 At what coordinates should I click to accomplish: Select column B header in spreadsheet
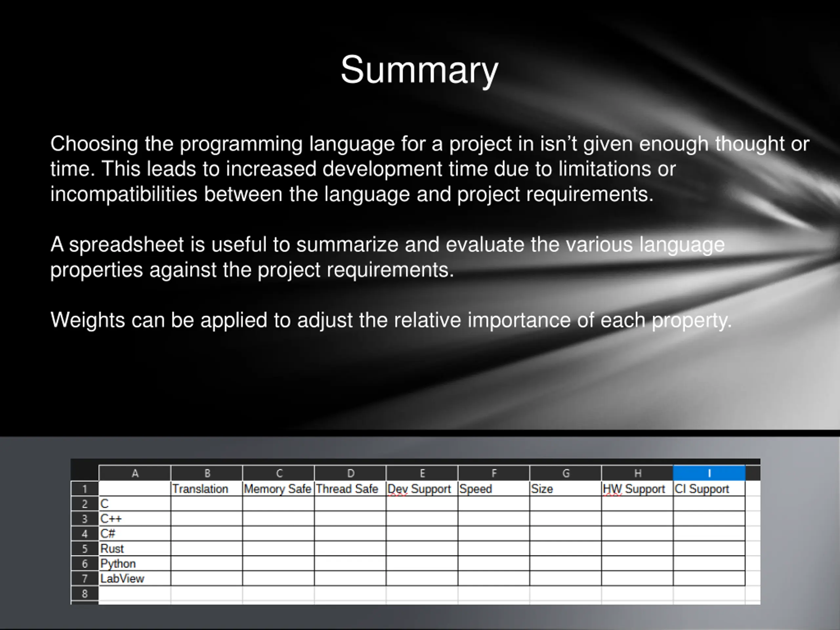click(207, 473)
